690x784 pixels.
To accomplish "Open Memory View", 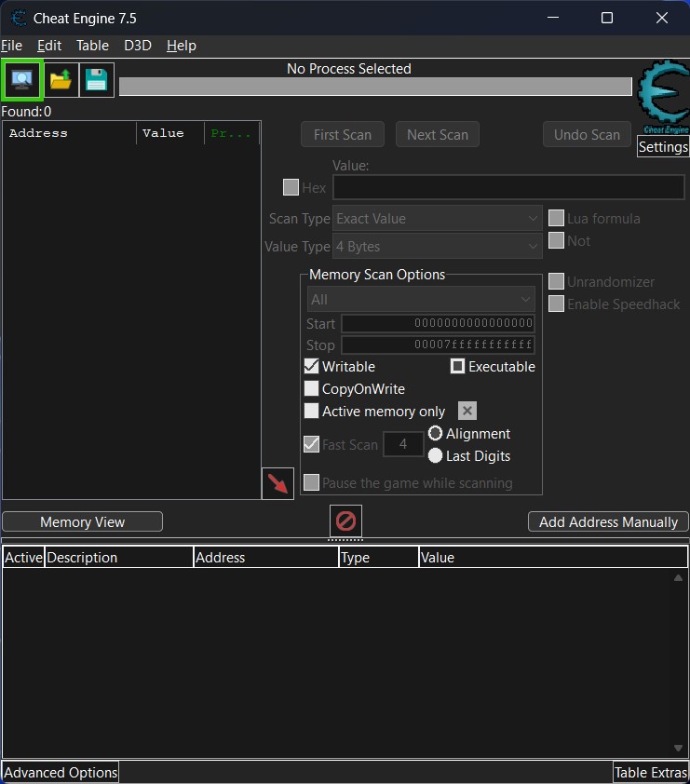I will point(83,521).
